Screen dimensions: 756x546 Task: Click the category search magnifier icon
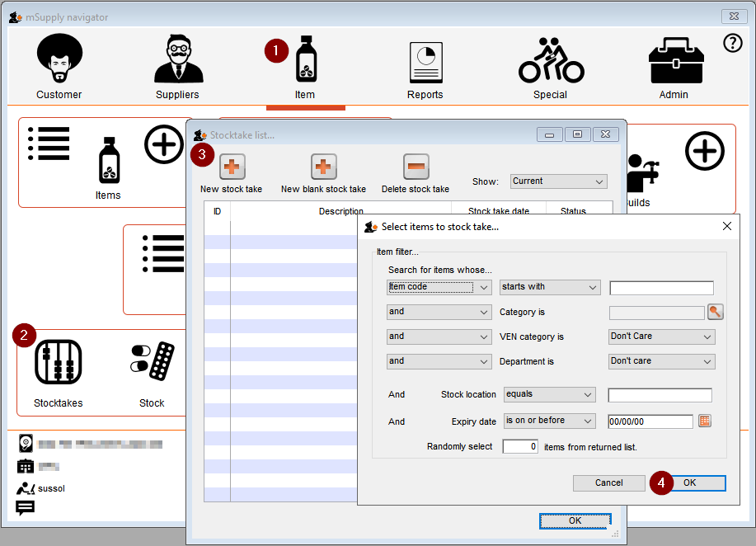[x=715, y=312]
